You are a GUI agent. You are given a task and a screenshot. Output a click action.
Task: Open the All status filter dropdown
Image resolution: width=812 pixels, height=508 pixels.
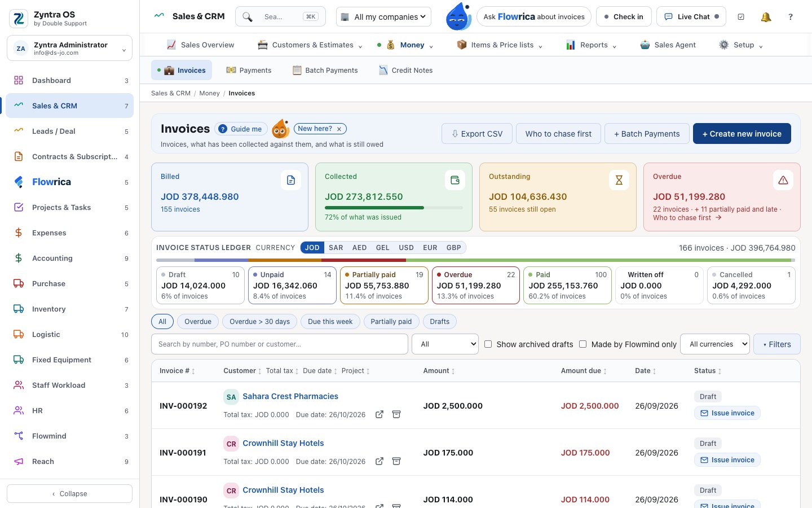pos(445,344)
